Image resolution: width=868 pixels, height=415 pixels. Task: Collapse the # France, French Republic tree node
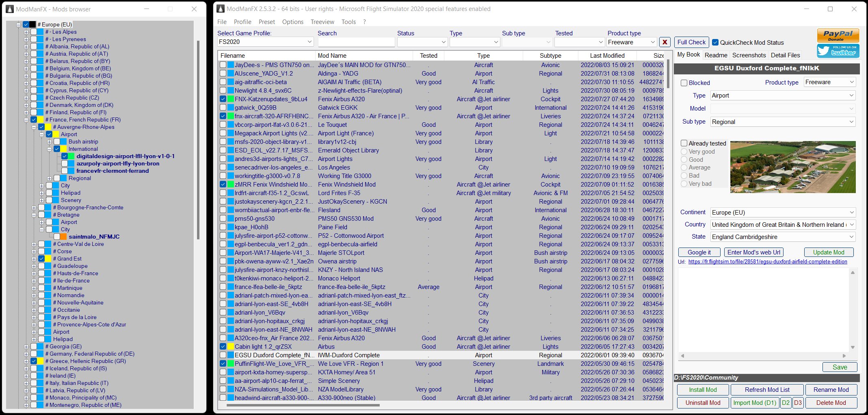pyautogui.click(x=26, y=120)
